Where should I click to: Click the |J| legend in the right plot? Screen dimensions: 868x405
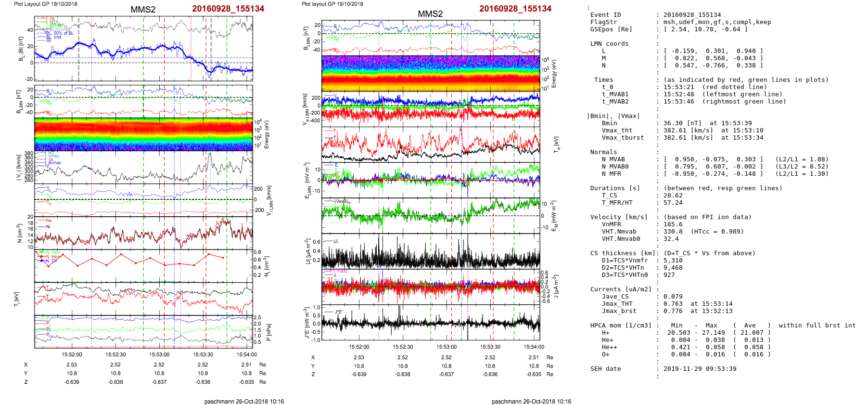coord(335,241)
